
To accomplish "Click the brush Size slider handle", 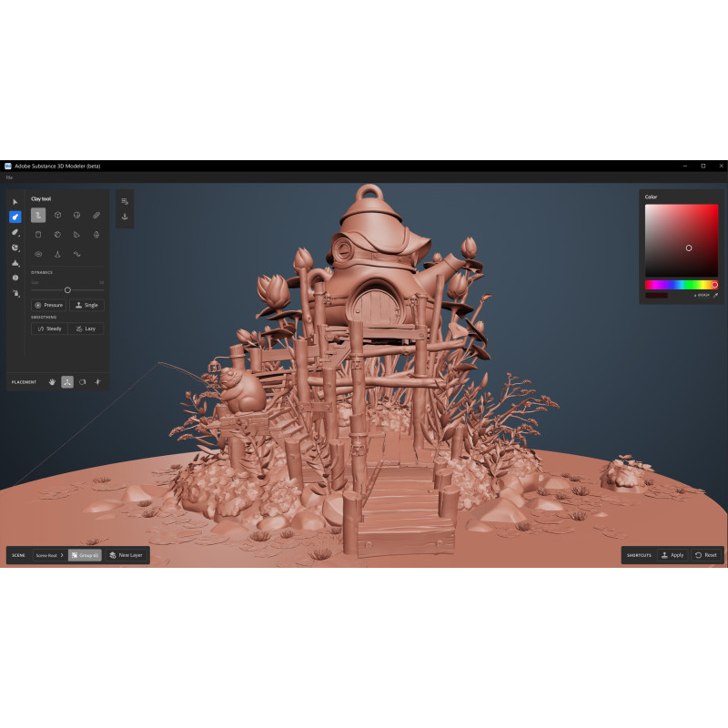I will pyautogui.click(x=67, y=289).
